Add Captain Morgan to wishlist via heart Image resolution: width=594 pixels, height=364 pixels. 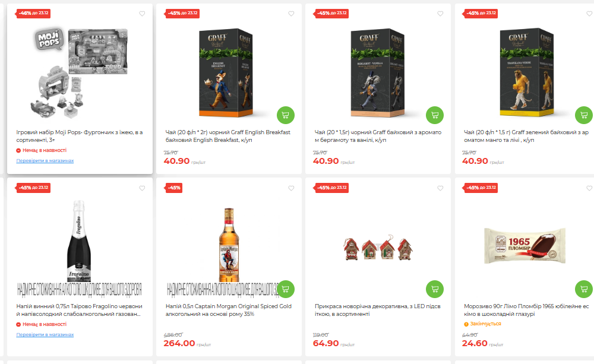point(291,188)
